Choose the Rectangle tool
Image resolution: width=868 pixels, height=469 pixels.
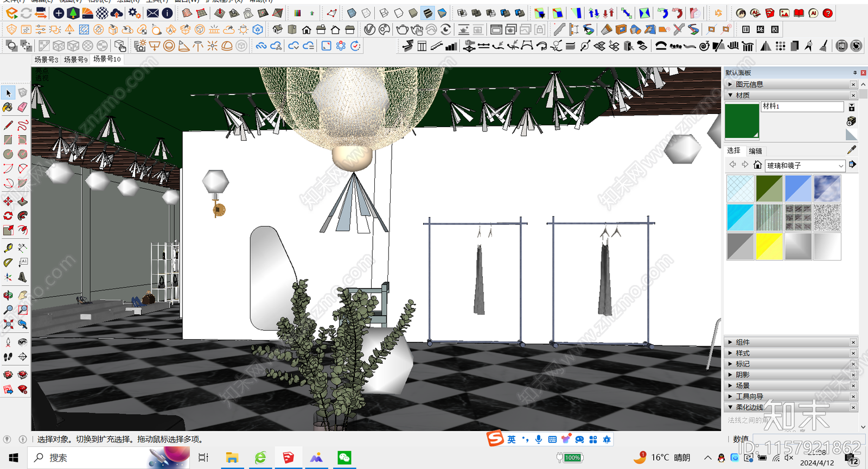point(8,140)
